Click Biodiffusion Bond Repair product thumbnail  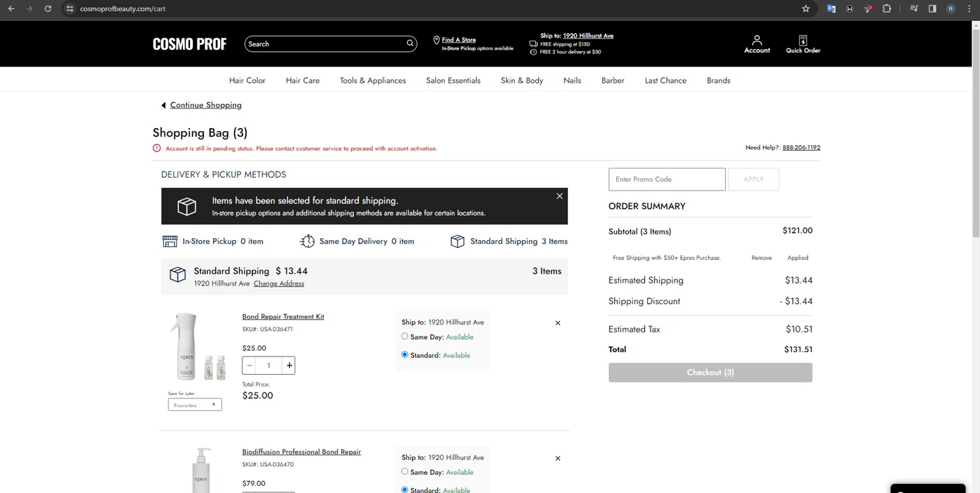pos(201,470)
